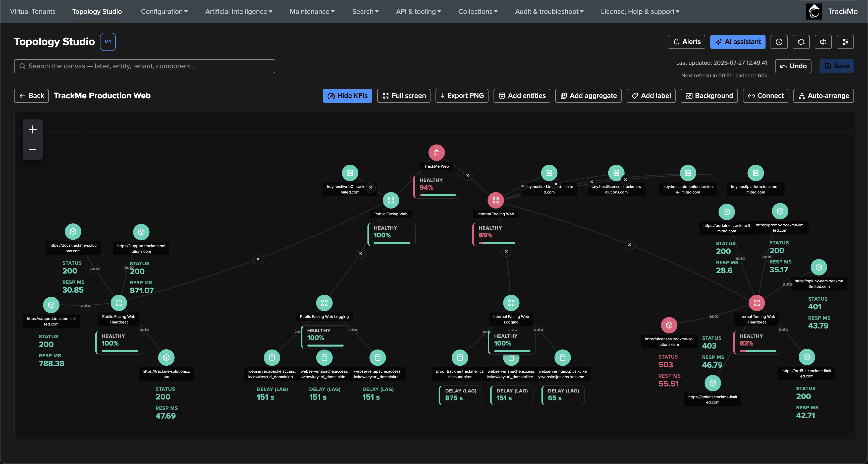Expand the Collections menu
Image resolution: width=868 pixels, height=464 pixels.
coord(478,12)
